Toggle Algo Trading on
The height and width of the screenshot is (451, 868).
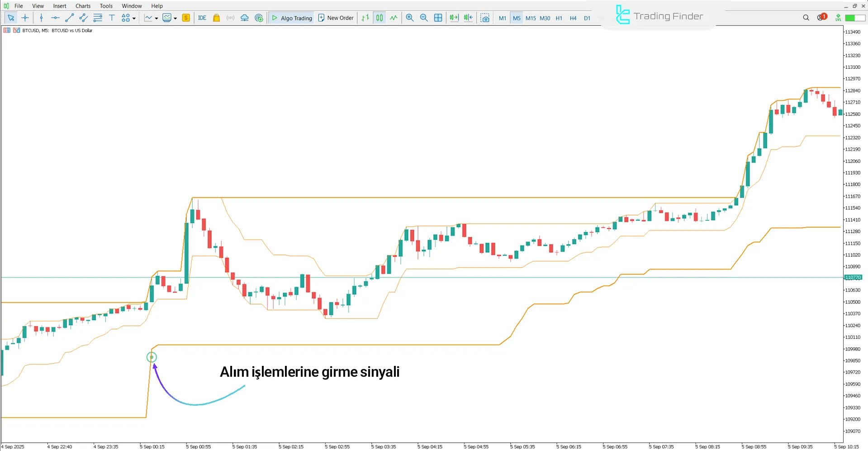pos(292,18)
